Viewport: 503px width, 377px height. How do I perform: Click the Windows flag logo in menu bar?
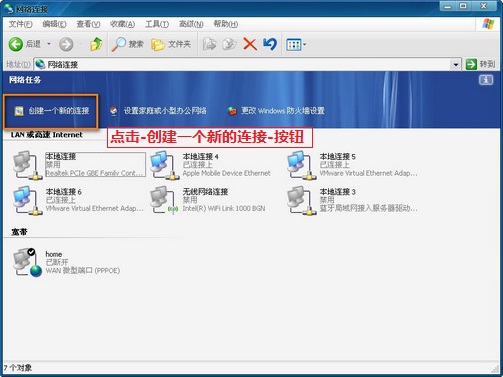(488, 24)
